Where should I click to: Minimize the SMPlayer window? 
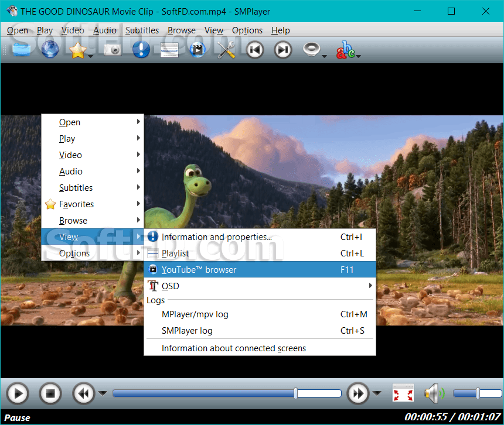tap(417, 11)
